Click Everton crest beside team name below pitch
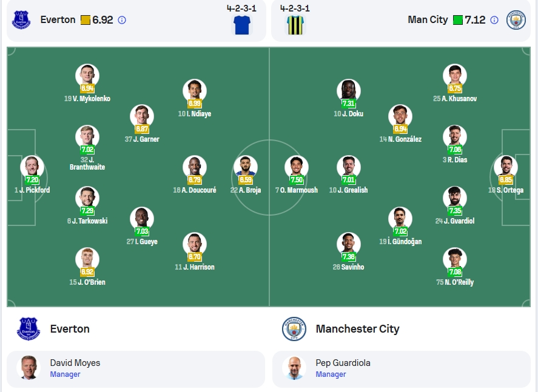The width and height of the screenshot is (538, 392). coord(29,329)
